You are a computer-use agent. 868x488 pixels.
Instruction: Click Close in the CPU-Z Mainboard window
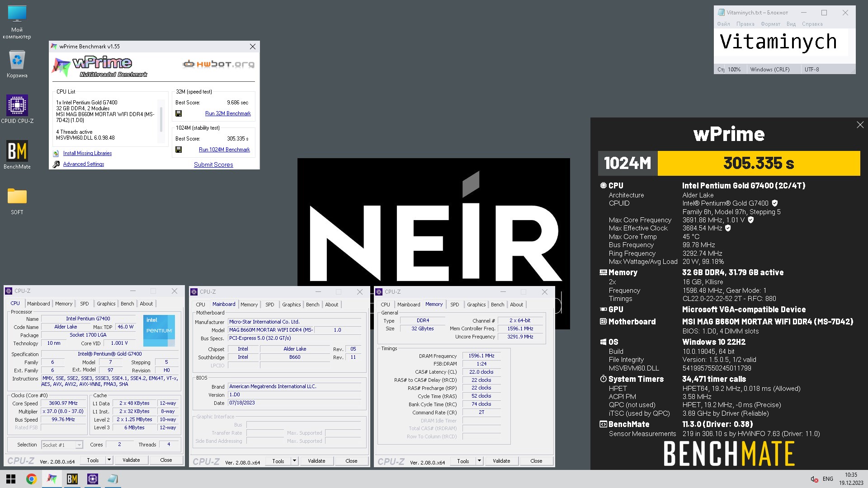point(351,461)
